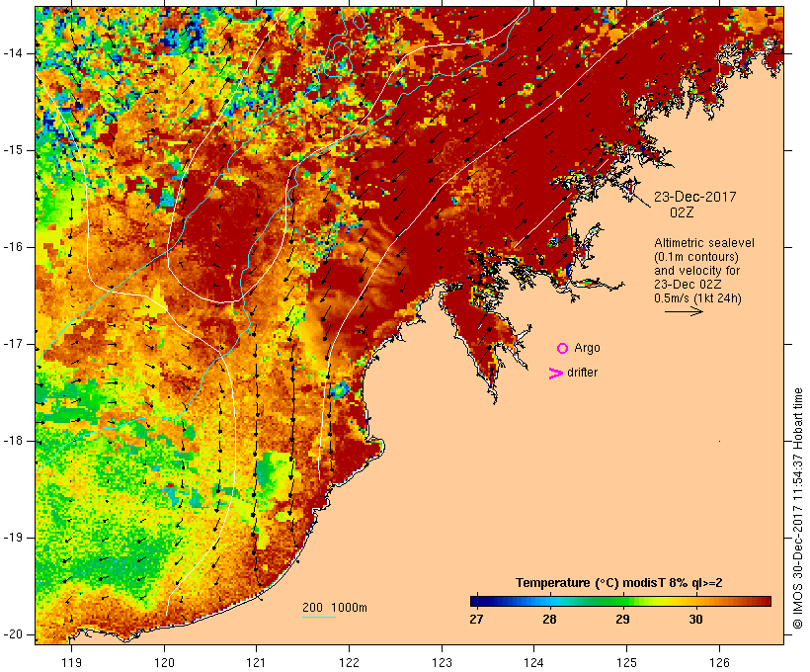
Task: Click longitude axis label '123'
Action: coord(442,662)
